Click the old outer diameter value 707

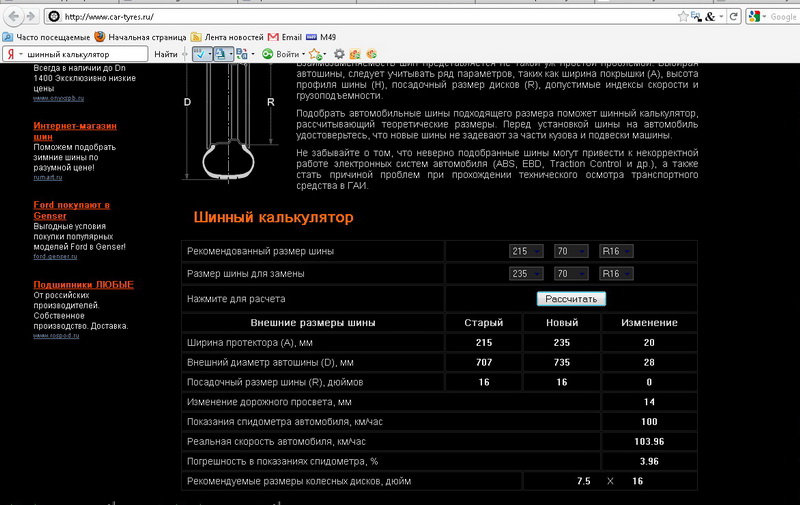[484, 363]
